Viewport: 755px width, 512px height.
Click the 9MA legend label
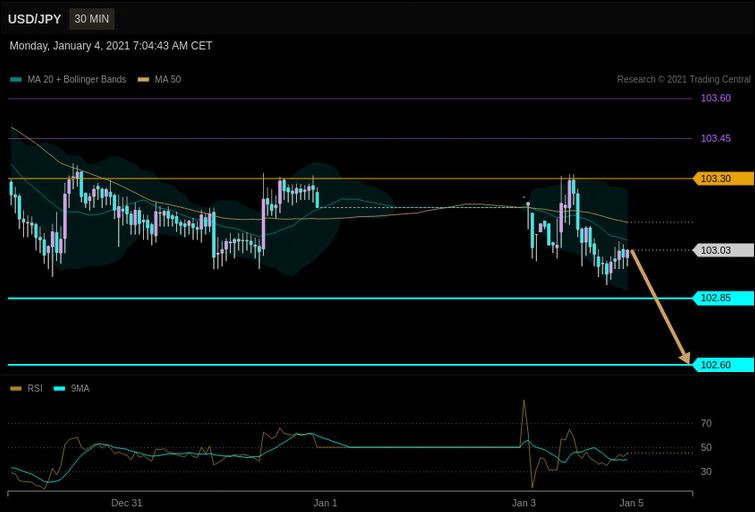tap(80, 389)
